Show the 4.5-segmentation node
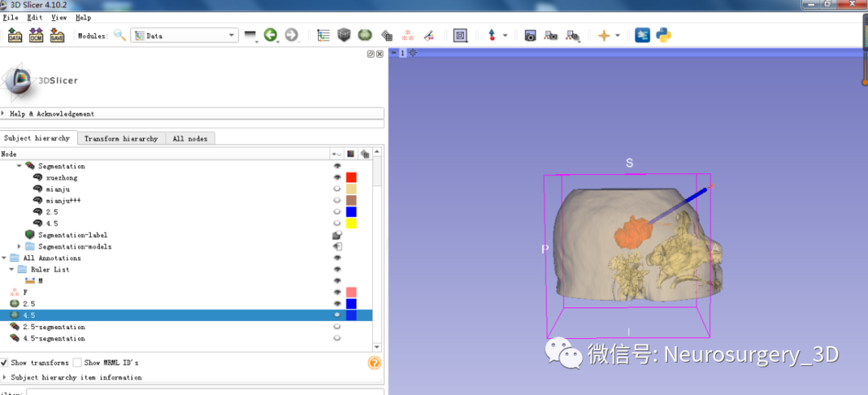This screenshot has height=395, width=868. (337, 338)
